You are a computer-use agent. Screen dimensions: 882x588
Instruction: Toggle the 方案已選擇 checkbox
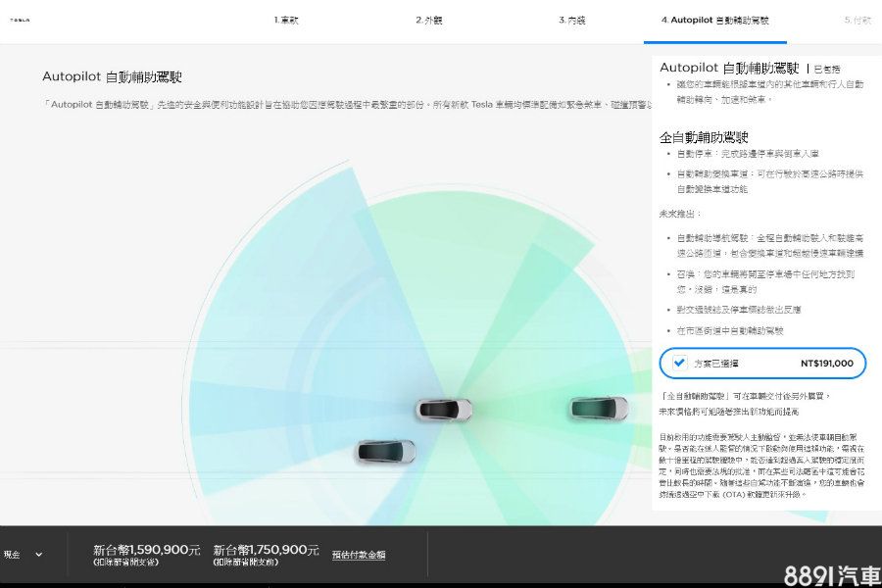click(680, 363)
